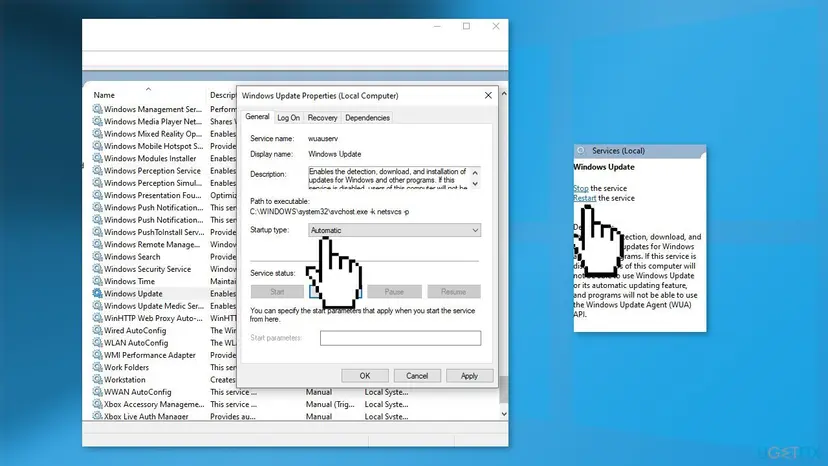The image size is (828, 466).
Task: Select the Work Folders service name
Action: 126,368
